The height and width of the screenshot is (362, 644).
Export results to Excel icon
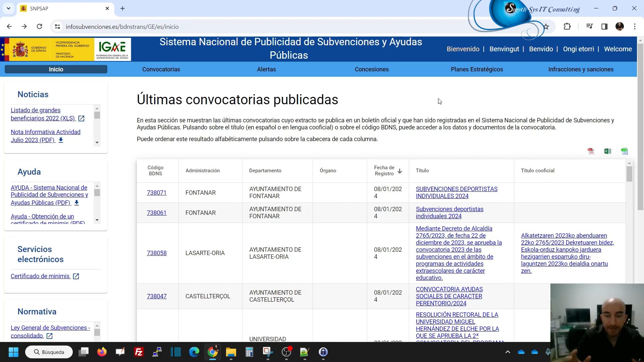(x=607, y=151)
